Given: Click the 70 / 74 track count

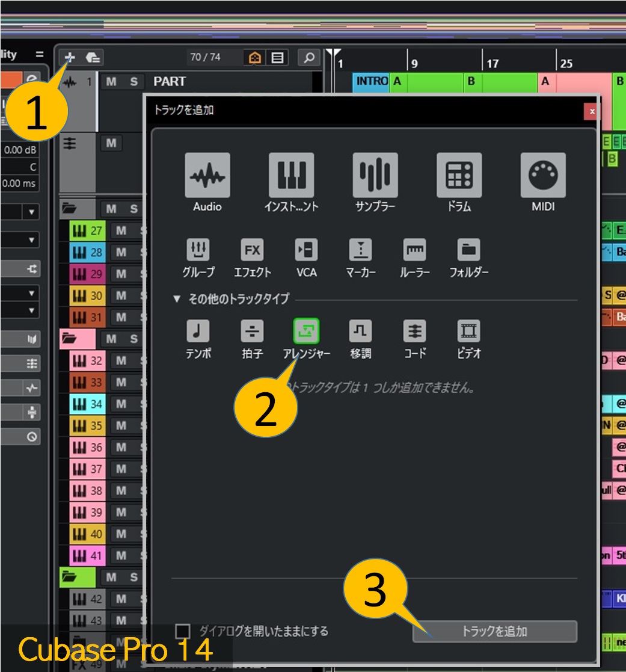Looking at the screenshot, I should pos(205,57).
